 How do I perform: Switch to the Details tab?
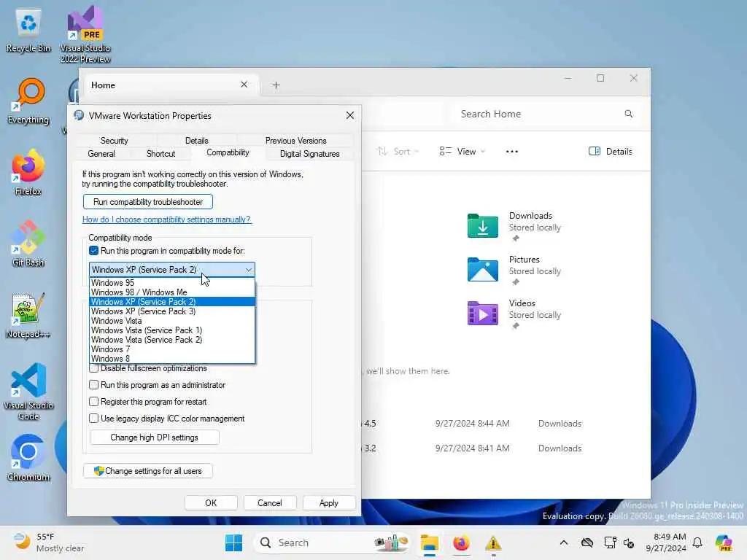tap(197, 141)
